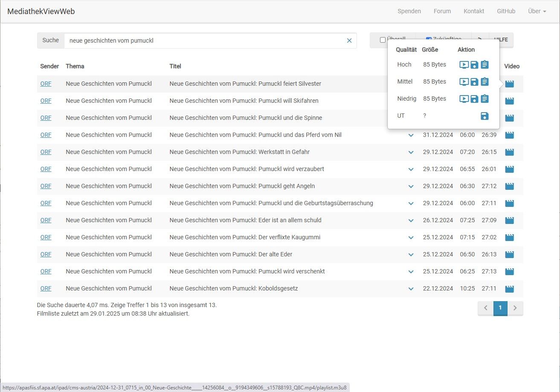
Task: Play the Niedrig quality video stream
Action: coord(464,99)
